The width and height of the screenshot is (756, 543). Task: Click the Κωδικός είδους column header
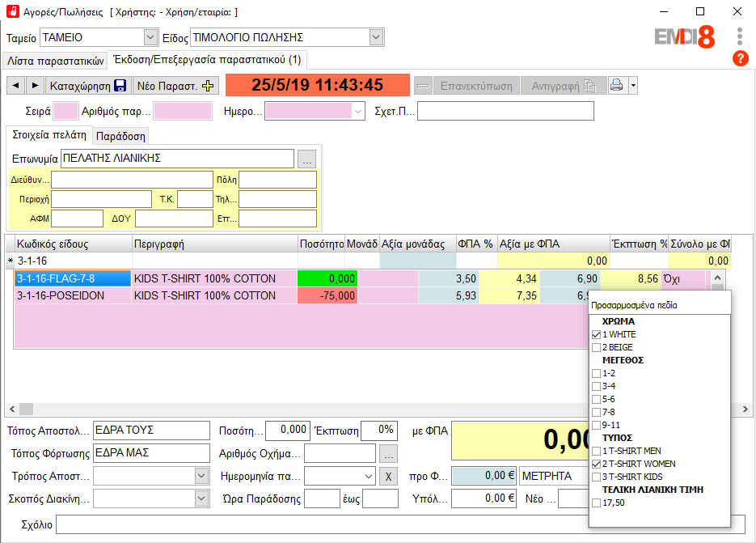click(x=74, y=244)
